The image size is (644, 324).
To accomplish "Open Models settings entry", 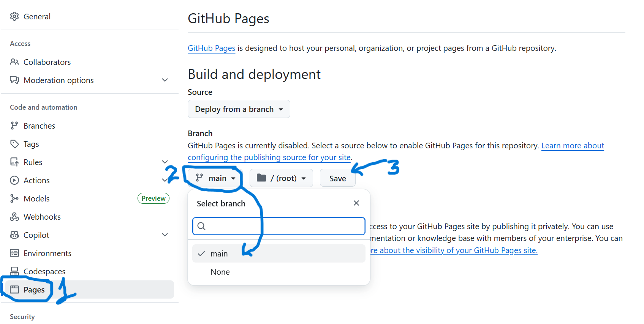I will click(36, 198).
